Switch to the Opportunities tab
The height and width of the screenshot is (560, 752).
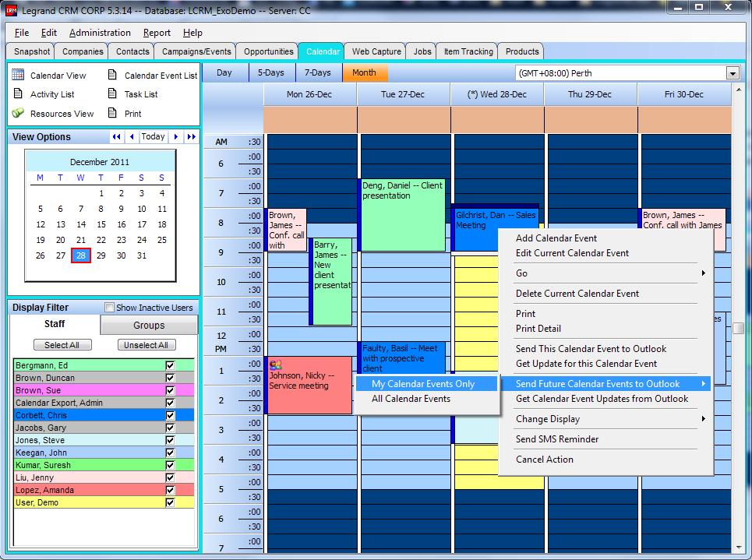click(268, 51)
